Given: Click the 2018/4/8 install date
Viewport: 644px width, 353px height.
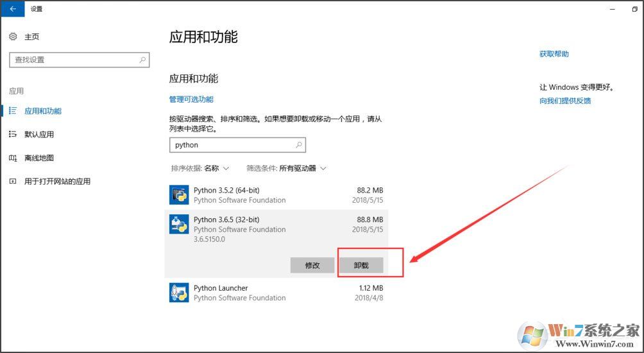Looking at the screenshot, I should 369,298.
